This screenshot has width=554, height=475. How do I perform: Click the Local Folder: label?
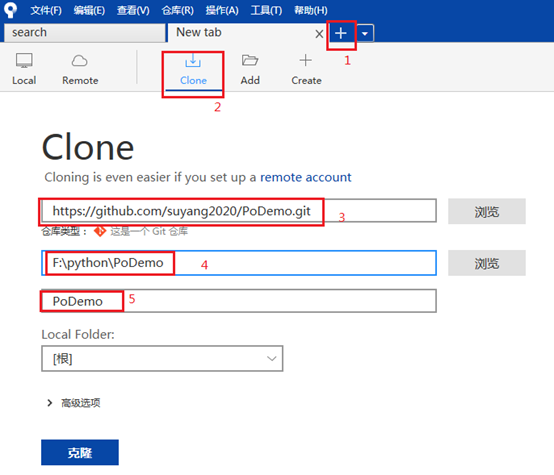[78, 334]
